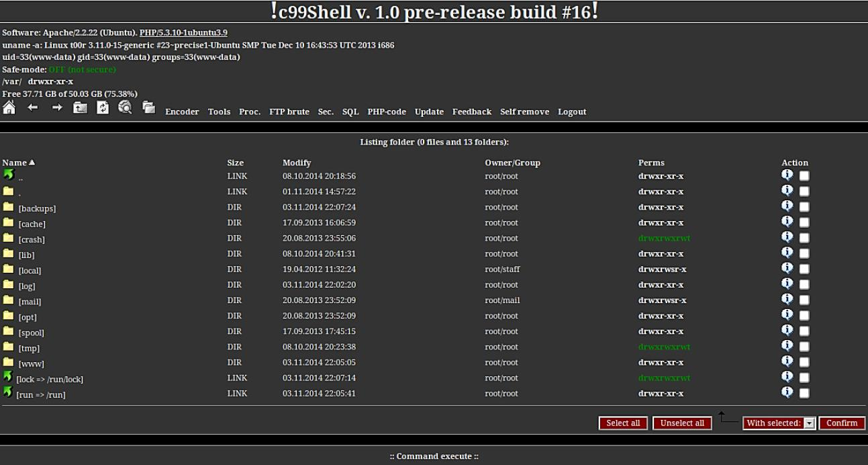
Task: Click the root/staff owner cell
Action: (x=502, y=269)
